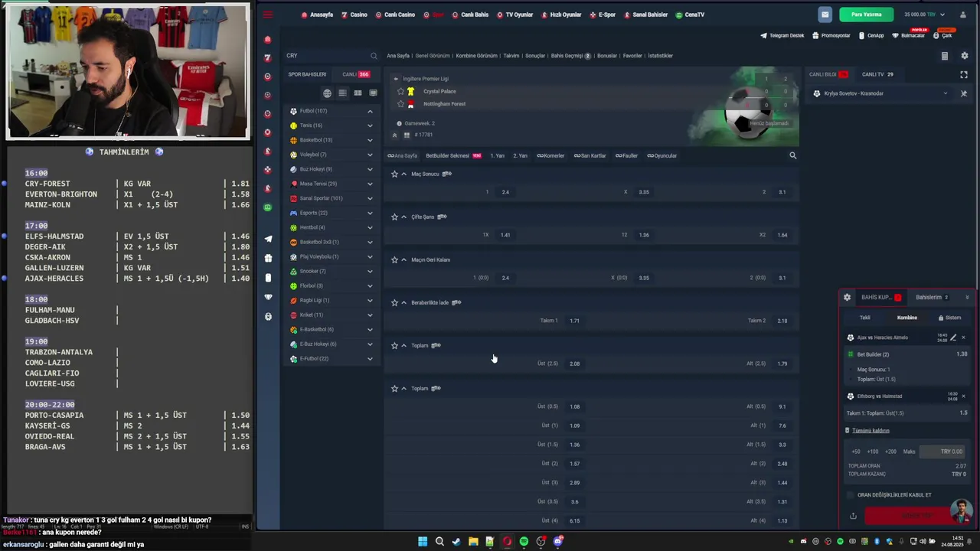The width and height of the screenshot is (980, 551).
Task: Click the TRY stake amount field
Action: pos(941,452)
